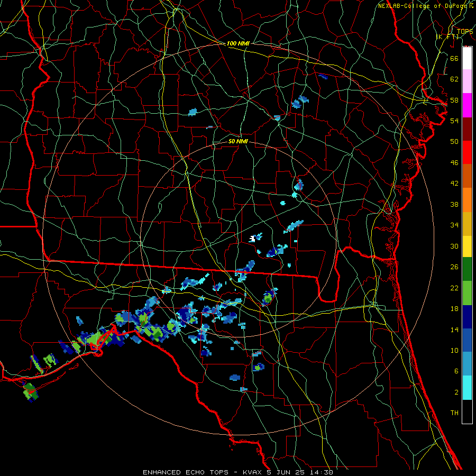Click the cyan legend segment at the bottom
The image size is (476, 476).
[467, 388]
